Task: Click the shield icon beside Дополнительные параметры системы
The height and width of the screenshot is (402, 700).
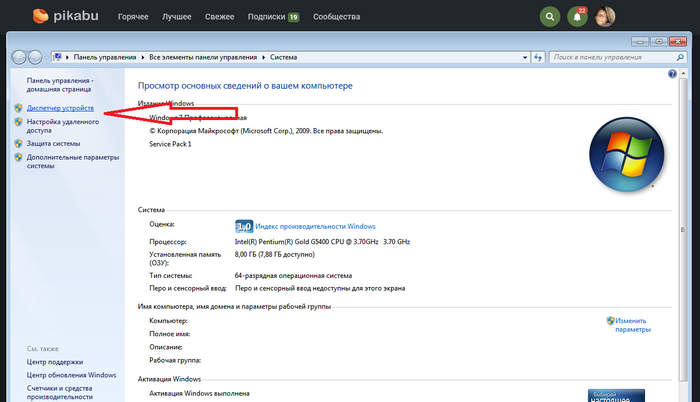Action: [x=18, y=157]
